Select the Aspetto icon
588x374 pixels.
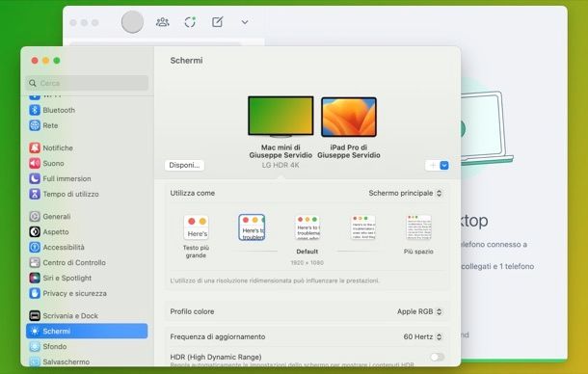[35, 232]
